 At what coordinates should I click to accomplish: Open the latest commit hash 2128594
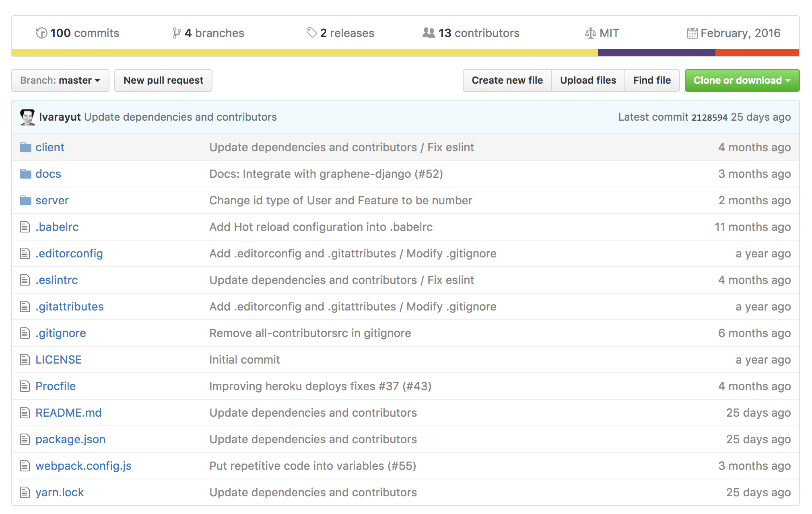[x=709, y=117]
